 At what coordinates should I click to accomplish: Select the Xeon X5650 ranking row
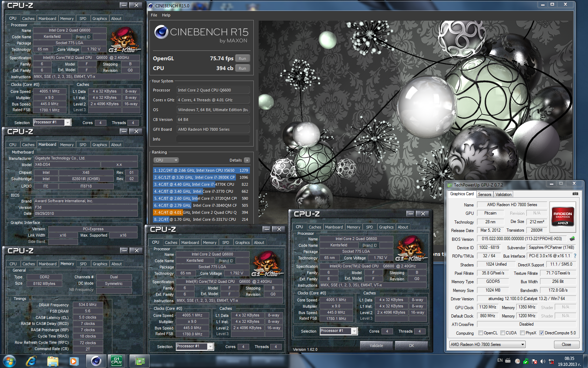(201, 170)
